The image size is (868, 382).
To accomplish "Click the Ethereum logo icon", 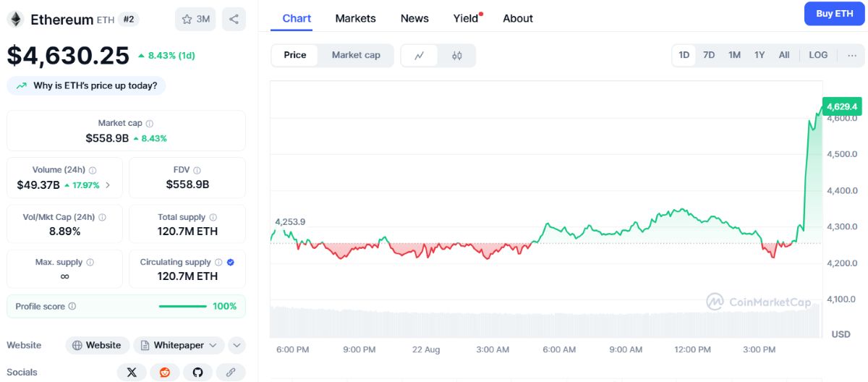I will [x=15, y=20].
